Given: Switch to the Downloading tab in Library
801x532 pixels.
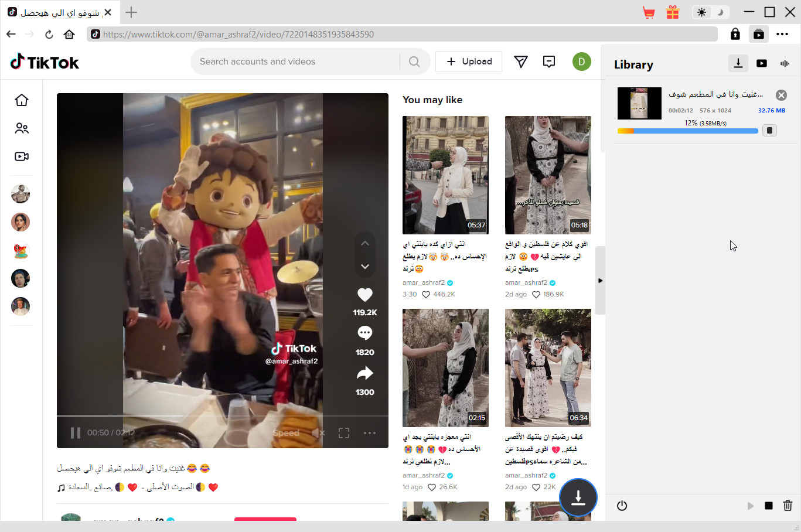Looking at the screenshot, I should point(738,63).
